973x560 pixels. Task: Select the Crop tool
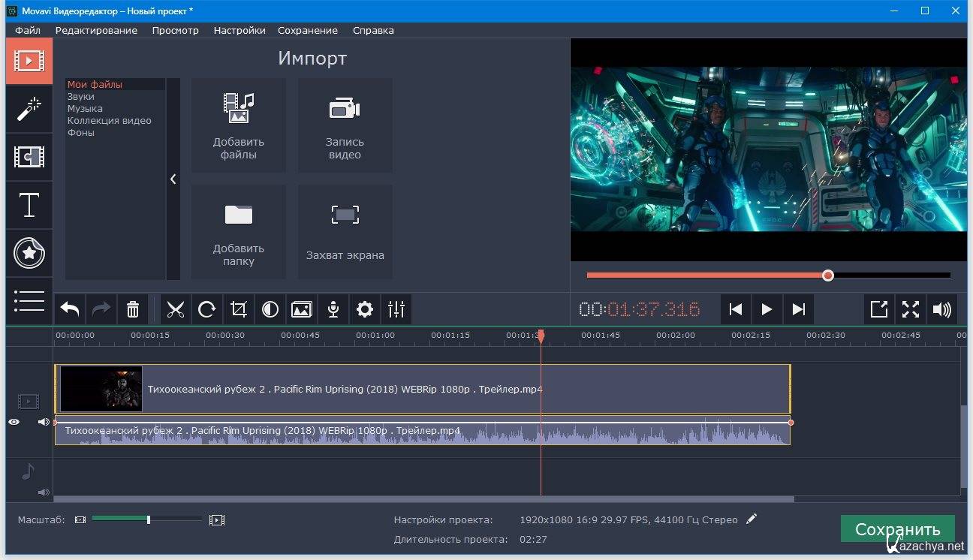[239, 309]
